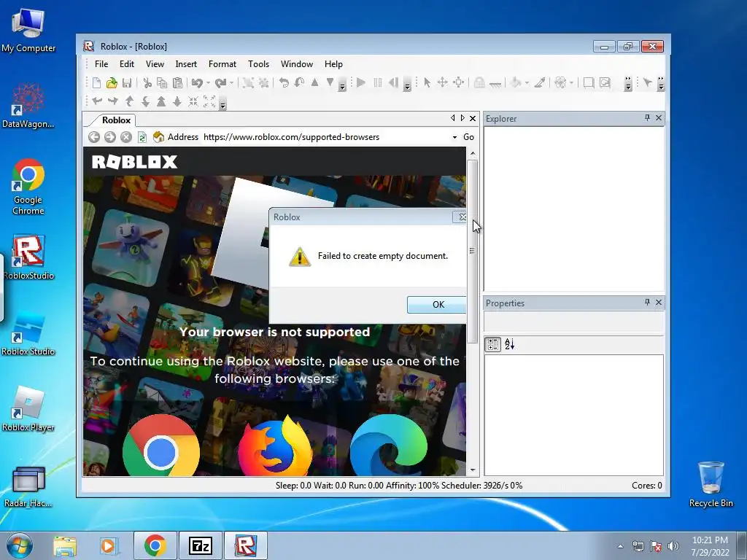Open Google Chrome from the taskbar

pos(155,545)
